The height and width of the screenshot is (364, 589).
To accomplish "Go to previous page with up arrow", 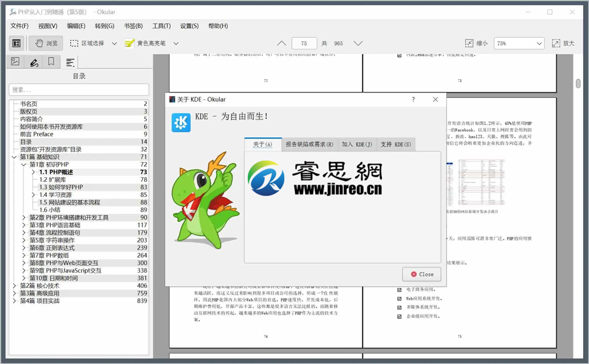I will click(282, 43).
